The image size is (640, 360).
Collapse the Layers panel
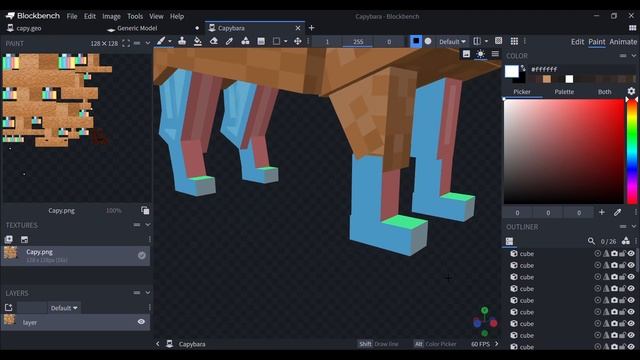point(148,293)
